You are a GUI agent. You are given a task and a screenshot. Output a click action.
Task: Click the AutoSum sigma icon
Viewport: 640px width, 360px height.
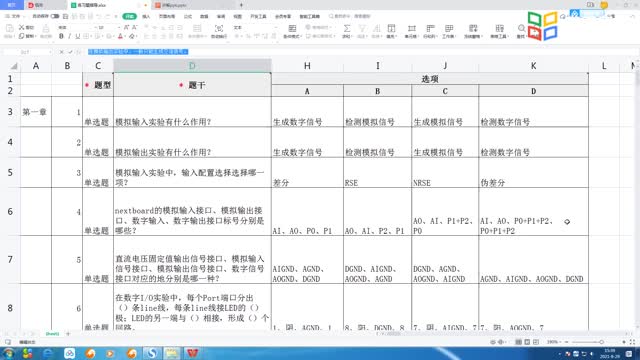(347, 28)
